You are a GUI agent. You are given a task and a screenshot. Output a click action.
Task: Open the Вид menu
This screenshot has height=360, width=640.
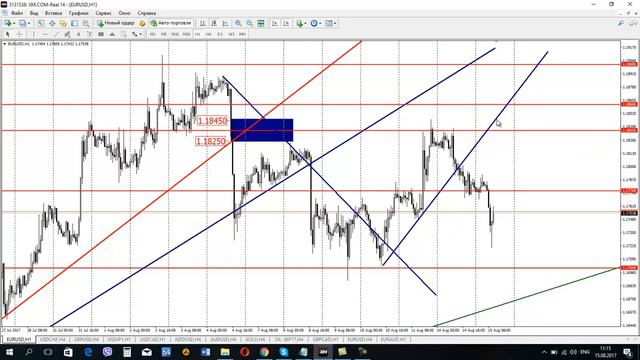[x=34, y=13]
